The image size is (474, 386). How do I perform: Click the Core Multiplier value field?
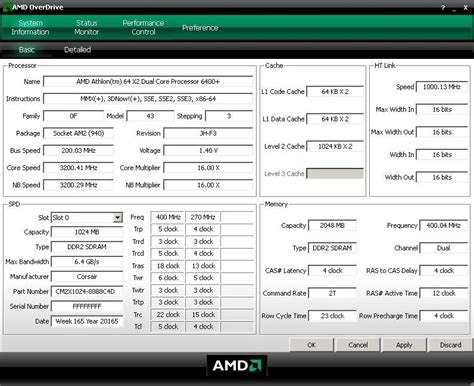click(x=208, y=168)
